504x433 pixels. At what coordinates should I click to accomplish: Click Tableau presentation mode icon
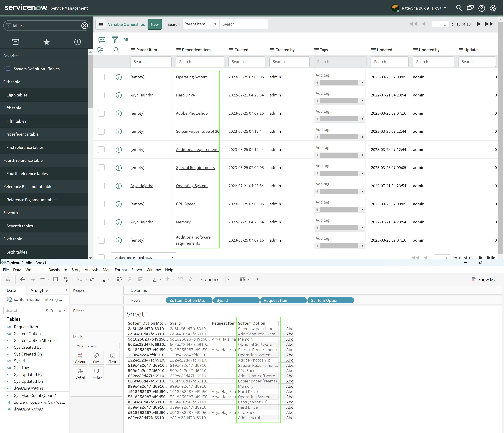point(256,279)
